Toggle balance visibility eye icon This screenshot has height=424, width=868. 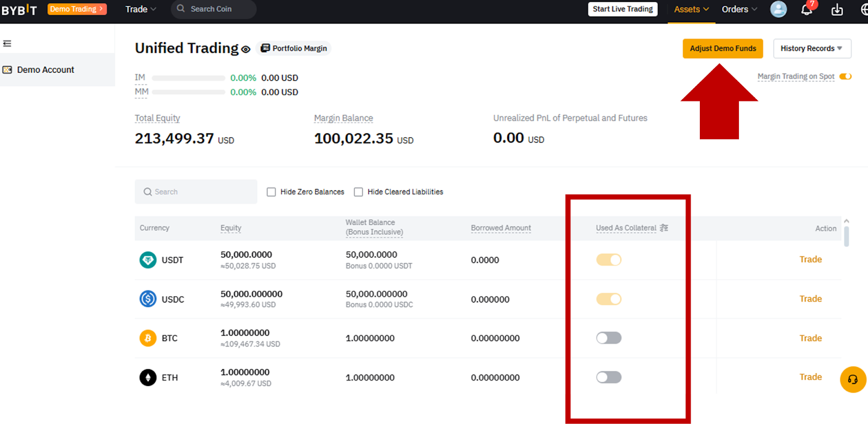[246, 49]
